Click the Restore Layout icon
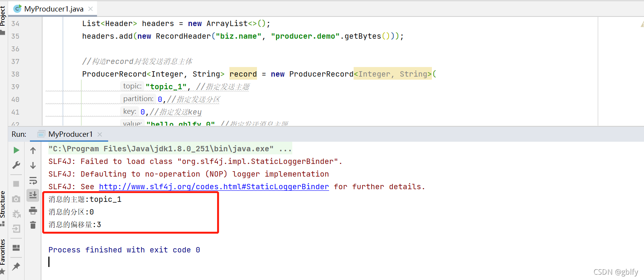 (x=16, y=248)
